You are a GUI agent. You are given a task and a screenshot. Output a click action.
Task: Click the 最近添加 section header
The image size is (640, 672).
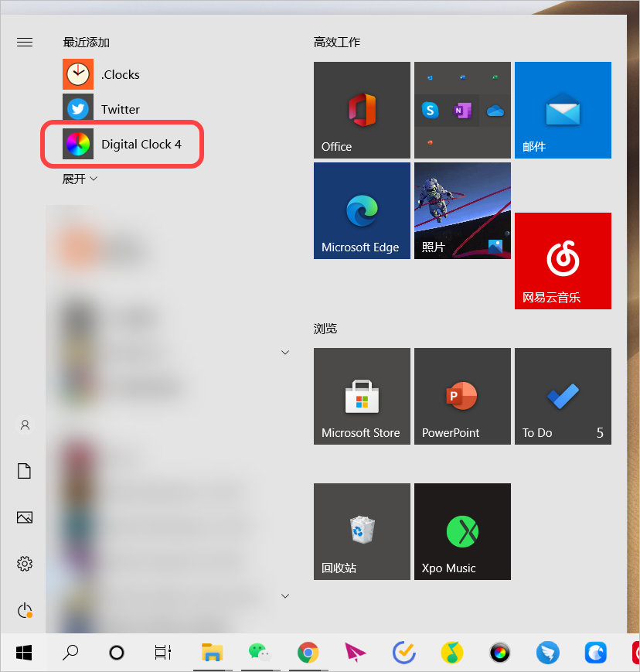coord(86,42)
